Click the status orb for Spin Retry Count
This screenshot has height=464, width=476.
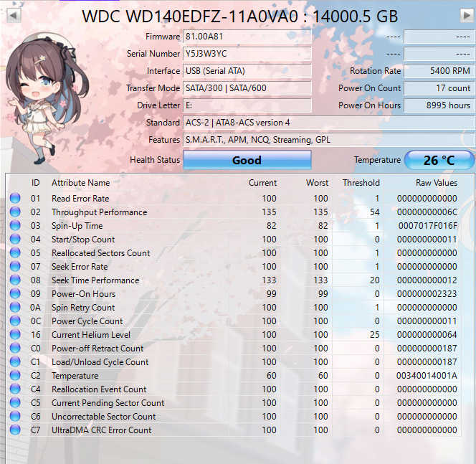click(x=15, y=308)
